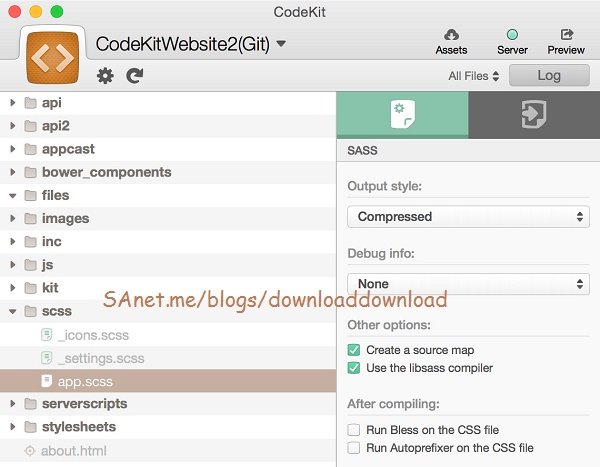Viewport: 600px width, 467px height.
Task: Click the _icons.scss file icon
Action: point(46,335)
